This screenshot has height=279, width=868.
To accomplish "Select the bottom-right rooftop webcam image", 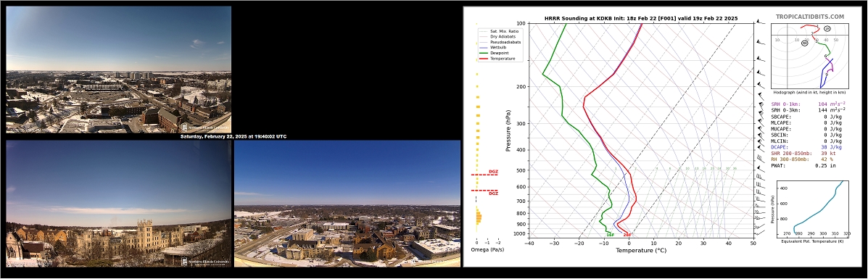I will click(347, 204).
